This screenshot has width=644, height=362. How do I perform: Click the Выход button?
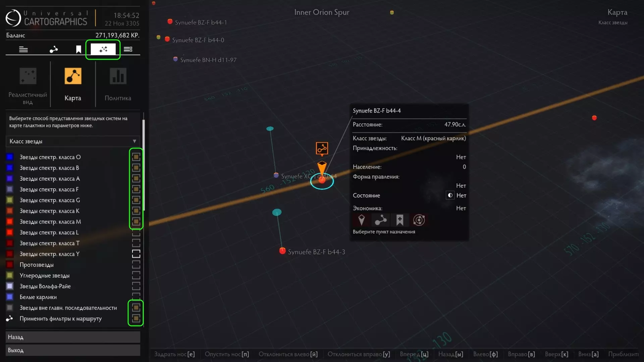point(73,350)
